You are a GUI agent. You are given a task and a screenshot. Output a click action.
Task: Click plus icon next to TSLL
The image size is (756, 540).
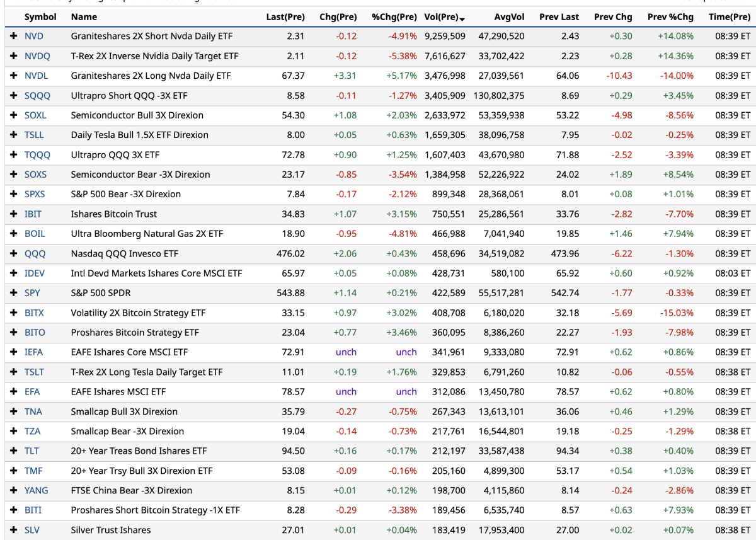13,135
